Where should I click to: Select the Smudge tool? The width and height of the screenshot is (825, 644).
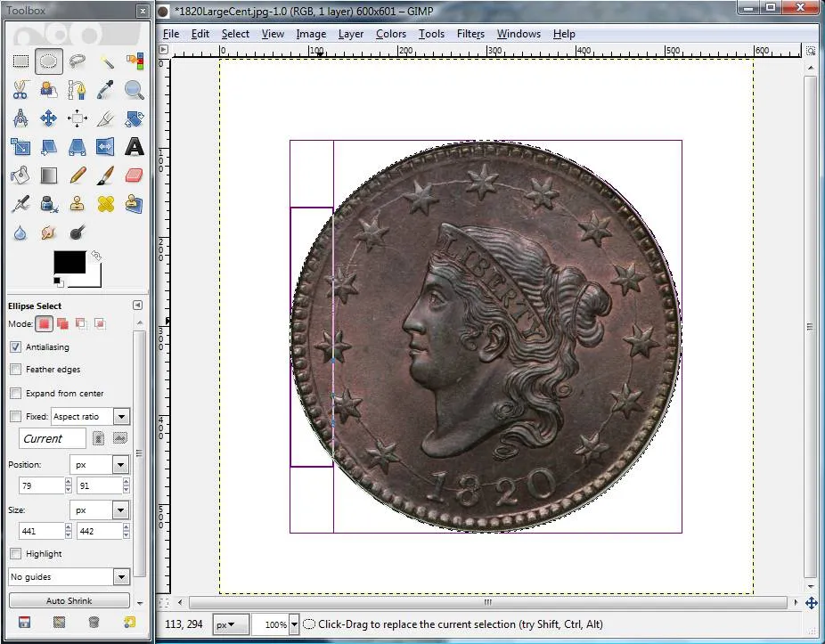(x=49, y=232)
